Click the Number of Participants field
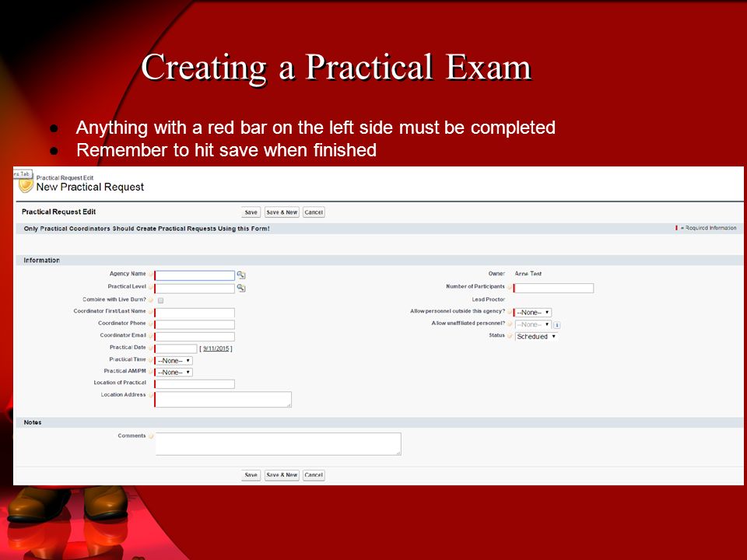Viewport: 747px width, 560px height. coord(554,288)
